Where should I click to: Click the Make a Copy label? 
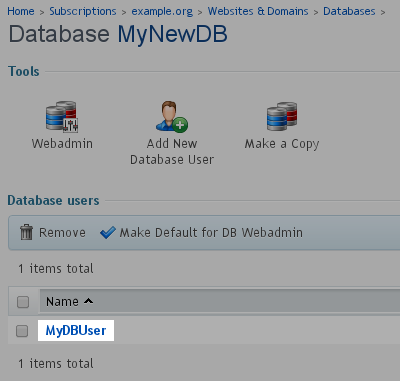(282, 144)
